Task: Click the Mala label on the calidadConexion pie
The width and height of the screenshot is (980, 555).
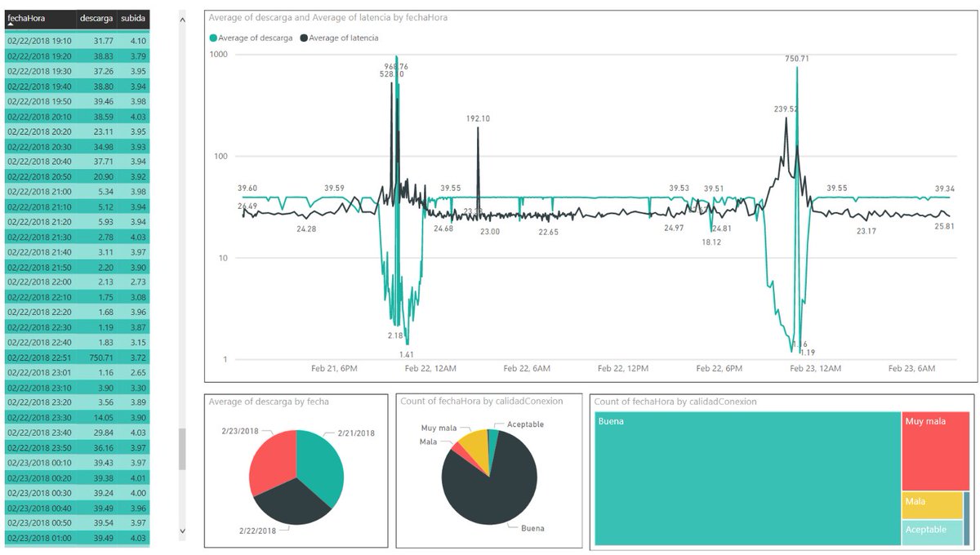Action: pyautogui.click(x=429, y=442)
